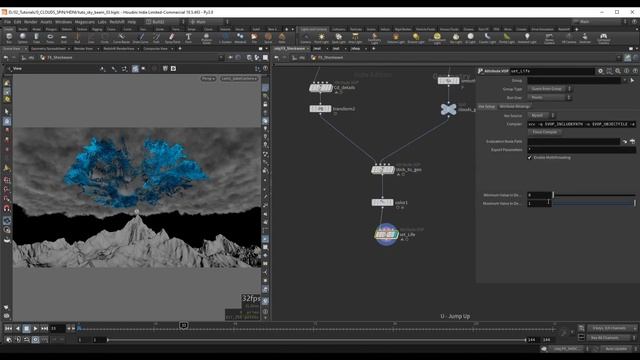640x360 pixels.
Task: Open parameter pane gear settings menu
Action: pyautogui.click(x=600, y=71)
